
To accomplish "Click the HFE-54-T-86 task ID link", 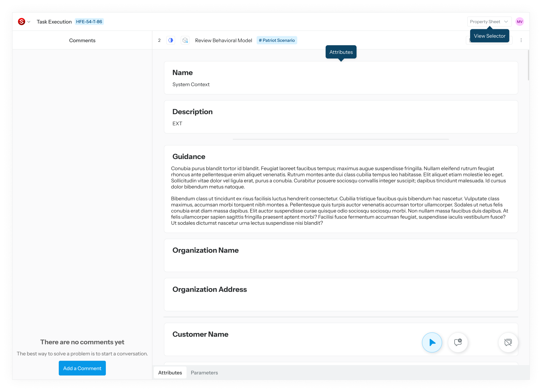I will [89, 22].
